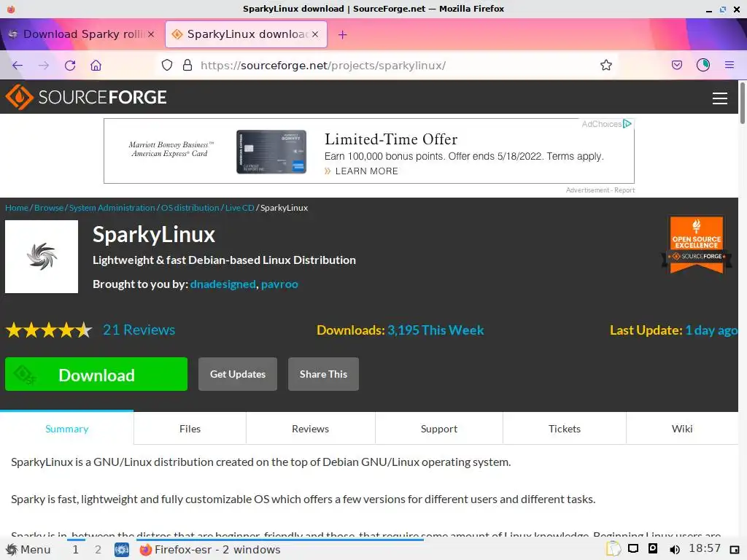Close the SparkyLinux download tab
747x560 pixels.
(x=315, y=34)
